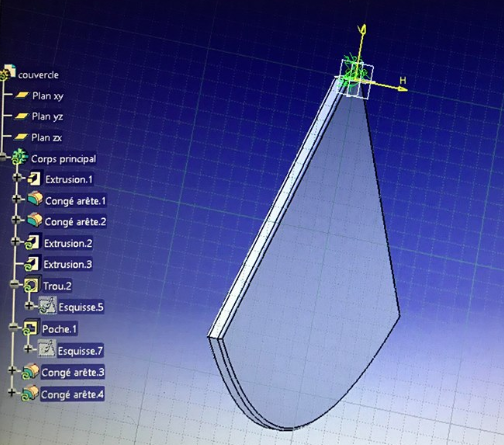This screenshot has height=445, width=504.
Task: Collapse the Trou.2 node
Action: coord(14,284)
